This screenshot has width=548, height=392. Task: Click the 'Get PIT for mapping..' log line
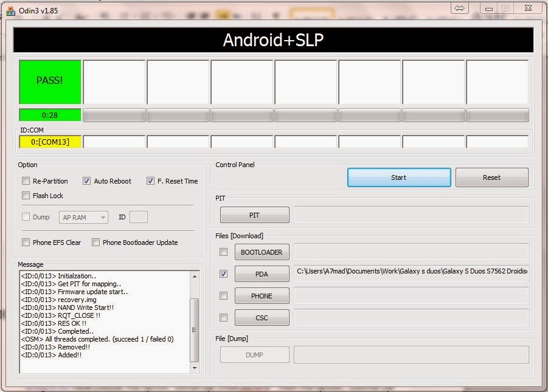[x=71, y=284]
